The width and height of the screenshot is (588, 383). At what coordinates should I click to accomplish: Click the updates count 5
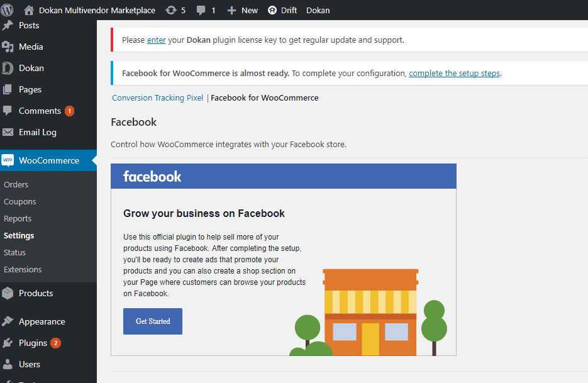click(x=184, y=11)
